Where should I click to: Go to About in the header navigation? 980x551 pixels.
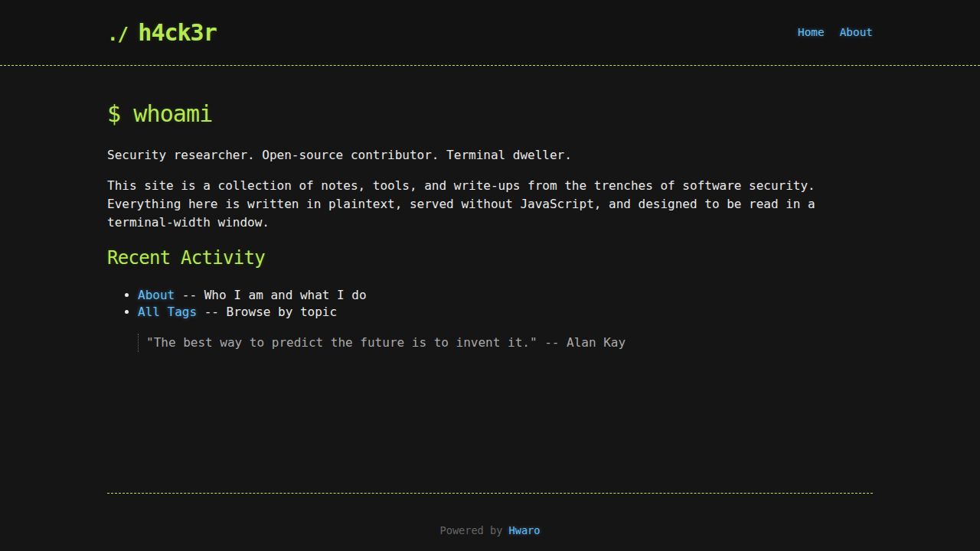tap(855, 32)
